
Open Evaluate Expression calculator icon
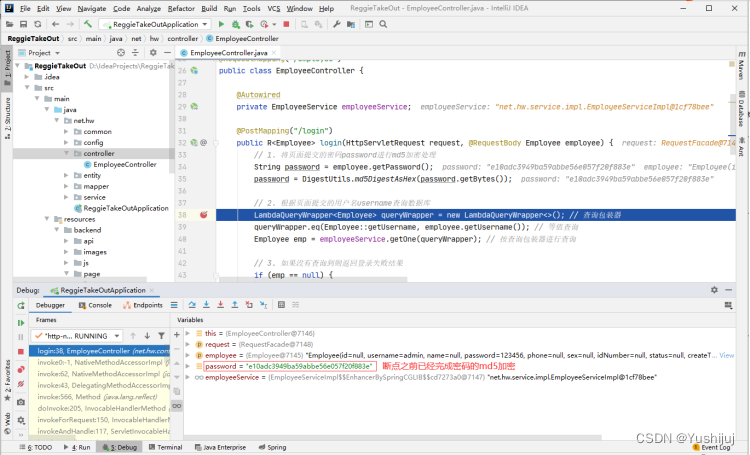281,305
